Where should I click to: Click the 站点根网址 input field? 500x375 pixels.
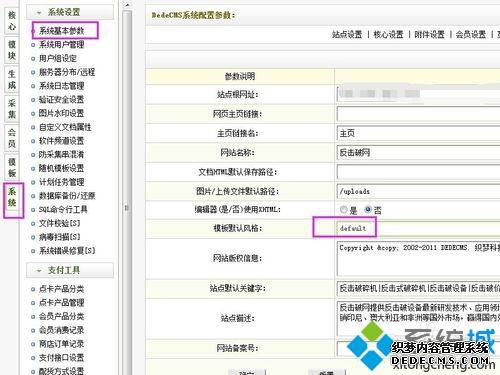pos(419,94)
